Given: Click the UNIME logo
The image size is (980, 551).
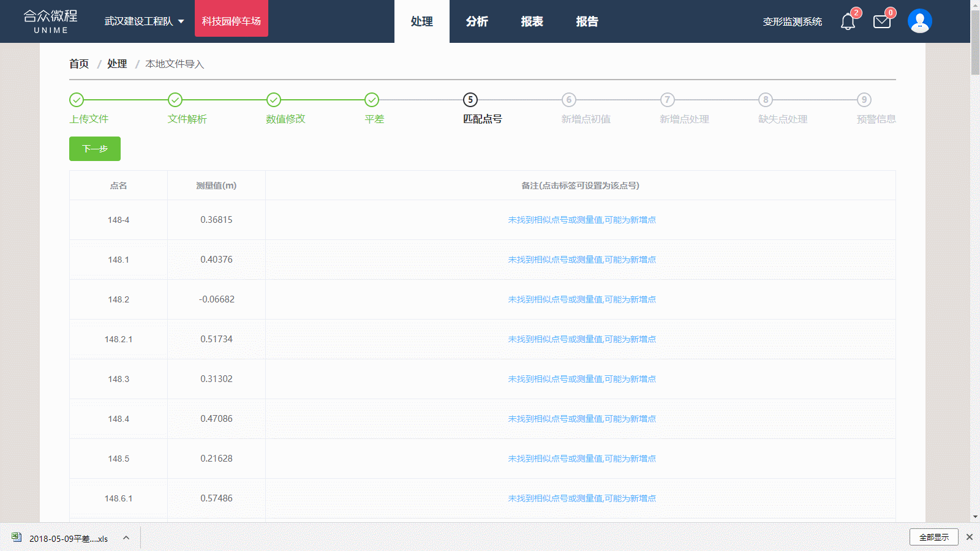Looking at the screenshot, I should (51, 21).
